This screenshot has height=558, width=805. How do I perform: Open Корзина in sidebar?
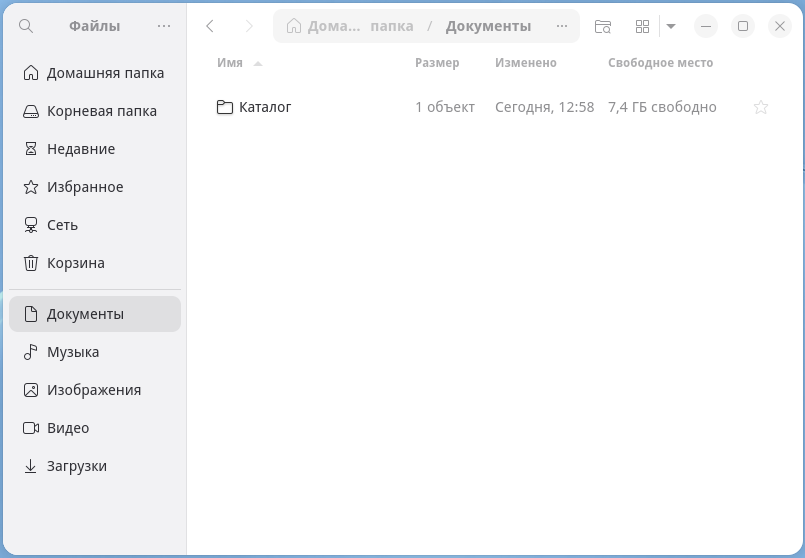[x=95, y=263]
